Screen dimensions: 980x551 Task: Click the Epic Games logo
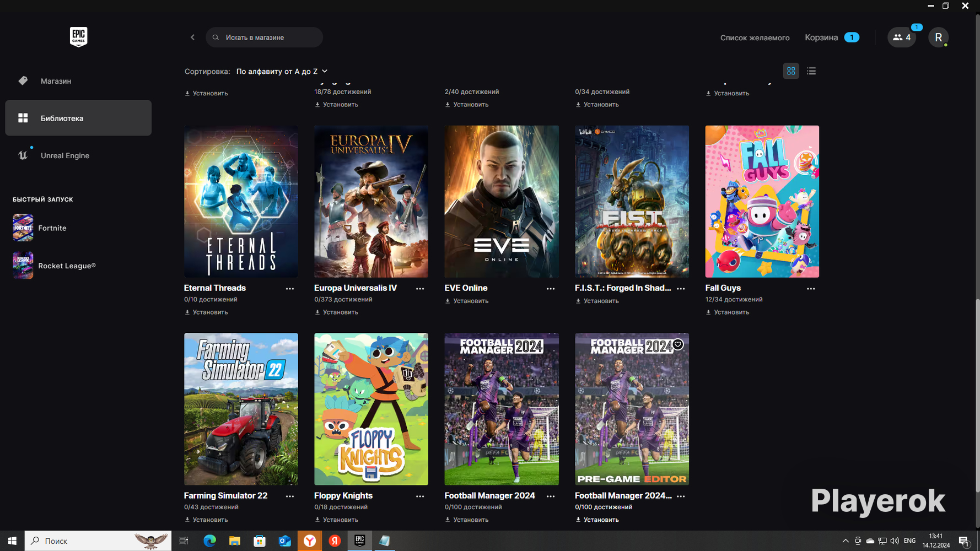pos(78,37)
